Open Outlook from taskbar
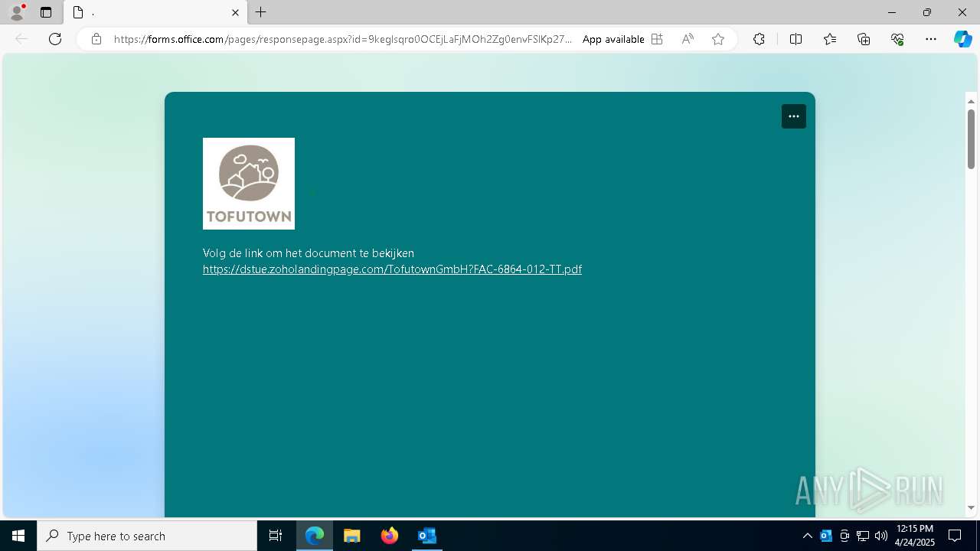The width and height of the screenshot is (980, 551). tap(426, 536)
